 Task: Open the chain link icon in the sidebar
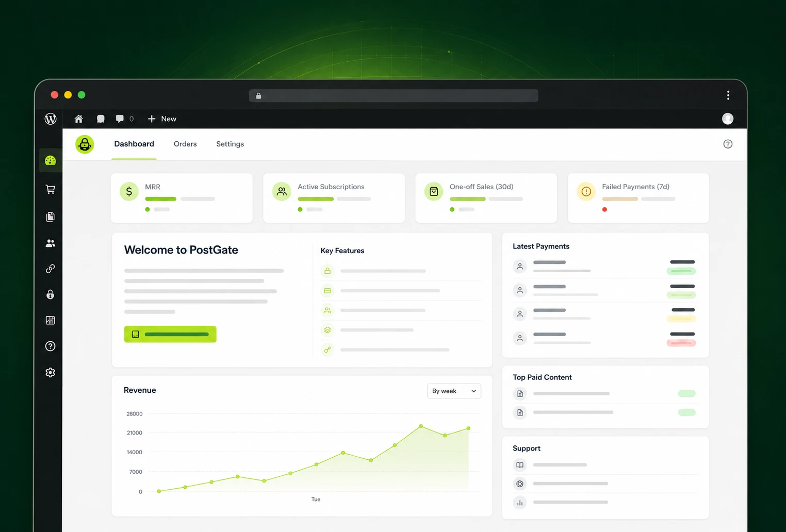50,269
